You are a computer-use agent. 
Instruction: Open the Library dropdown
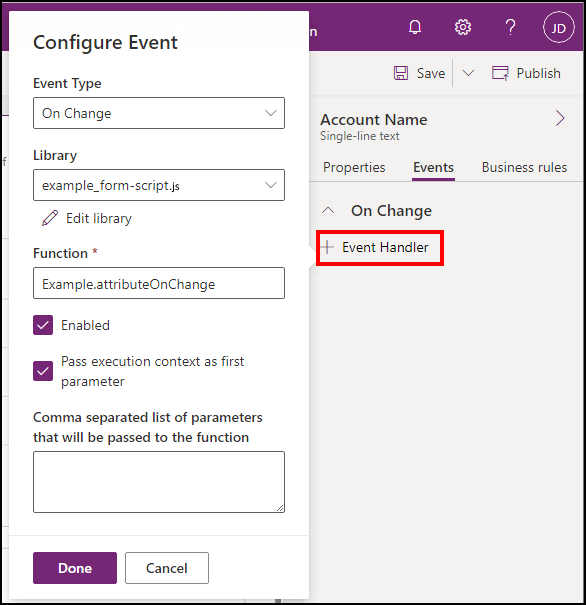coord(159,185)
